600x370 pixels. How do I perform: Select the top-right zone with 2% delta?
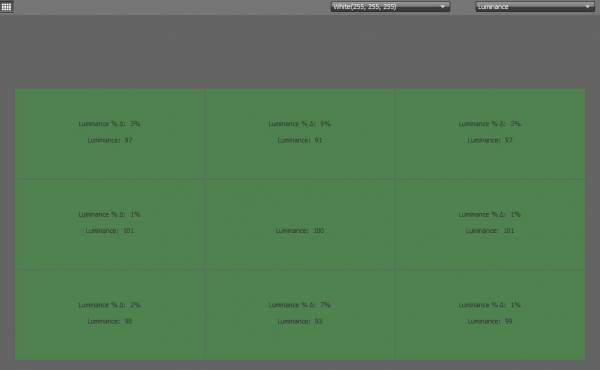490,134
